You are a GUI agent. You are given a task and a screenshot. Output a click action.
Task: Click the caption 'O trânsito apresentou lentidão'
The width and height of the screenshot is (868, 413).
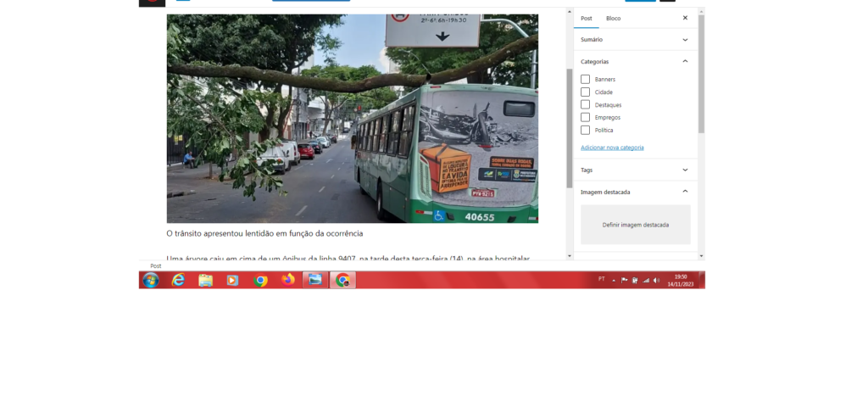264,233
